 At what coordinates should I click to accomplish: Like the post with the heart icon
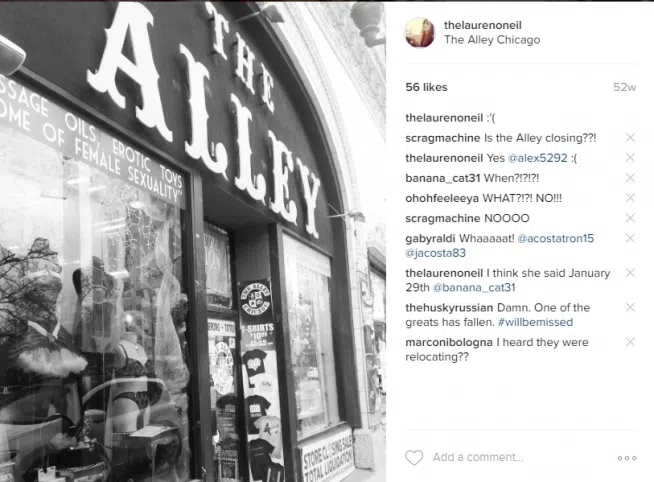click(x=414, y=457)
